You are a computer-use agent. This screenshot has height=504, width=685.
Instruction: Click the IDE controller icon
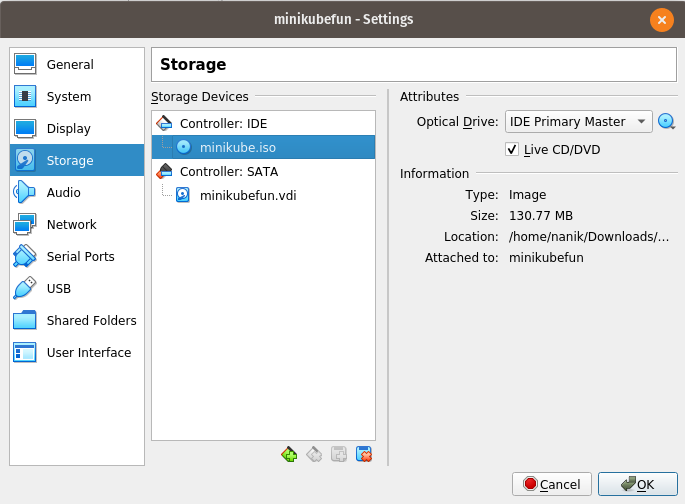tap(165, 123)
